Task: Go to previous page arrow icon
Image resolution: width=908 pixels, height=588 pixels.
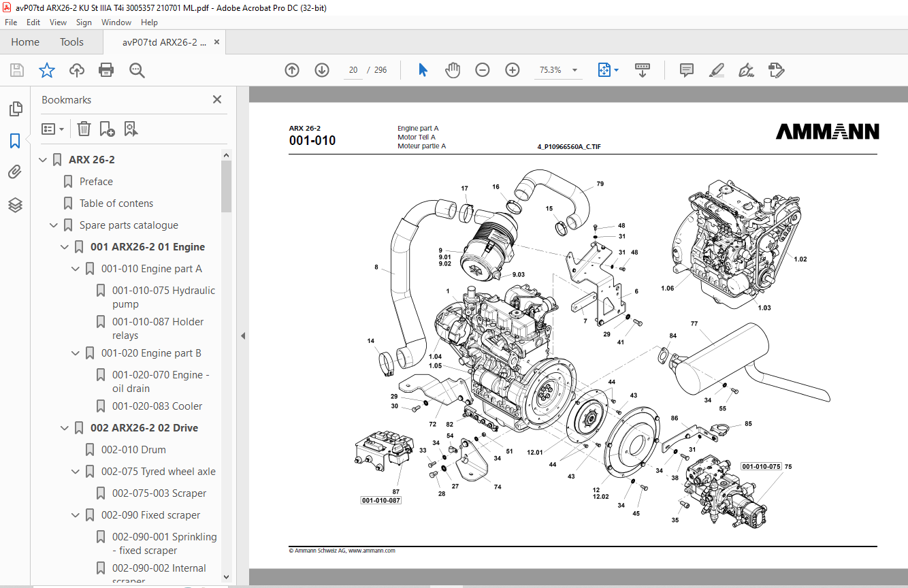Action: click(x=292, y=70)
